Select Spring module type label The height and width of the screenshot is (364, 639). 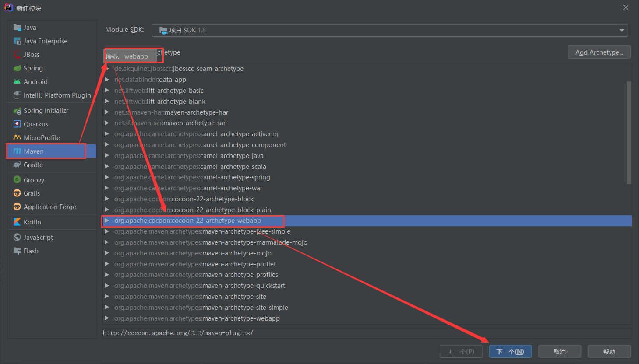[33, 68]
